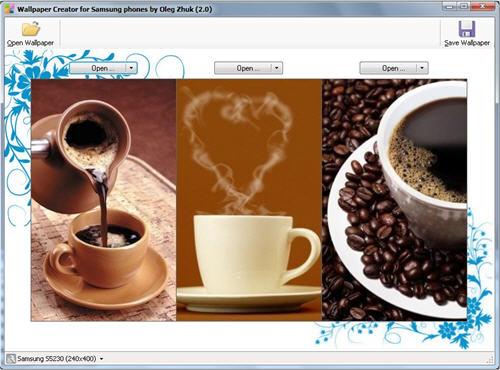Click the window resize grip at the corner
This screenshot has height=370, width=500.
490,359
